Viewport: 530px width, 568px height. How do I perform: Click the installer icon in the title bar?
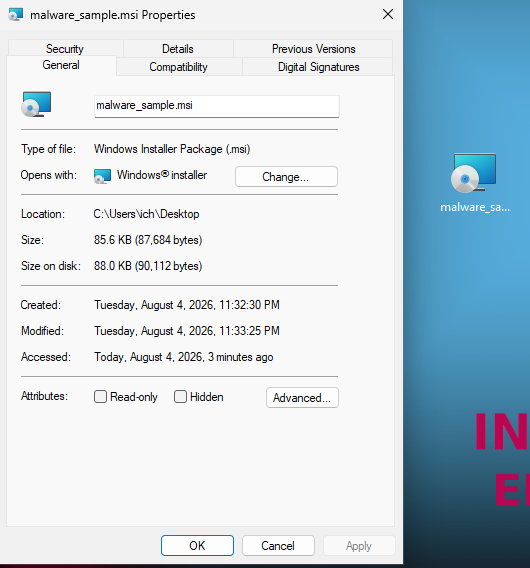pos(16,15)
